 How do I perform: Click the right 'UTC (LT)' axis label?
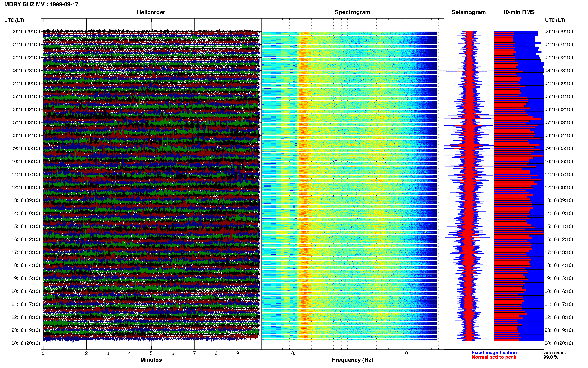coord(555,20)
